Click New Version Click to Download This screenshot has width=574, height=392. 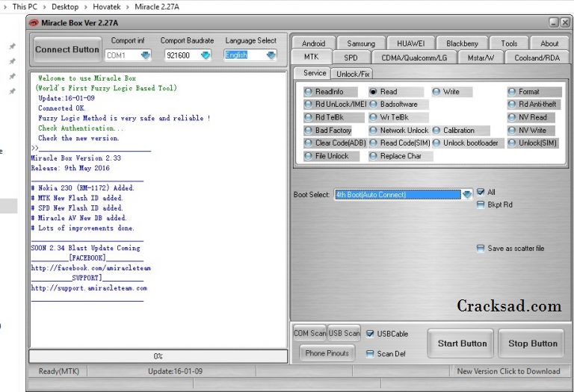coord(508,371)
